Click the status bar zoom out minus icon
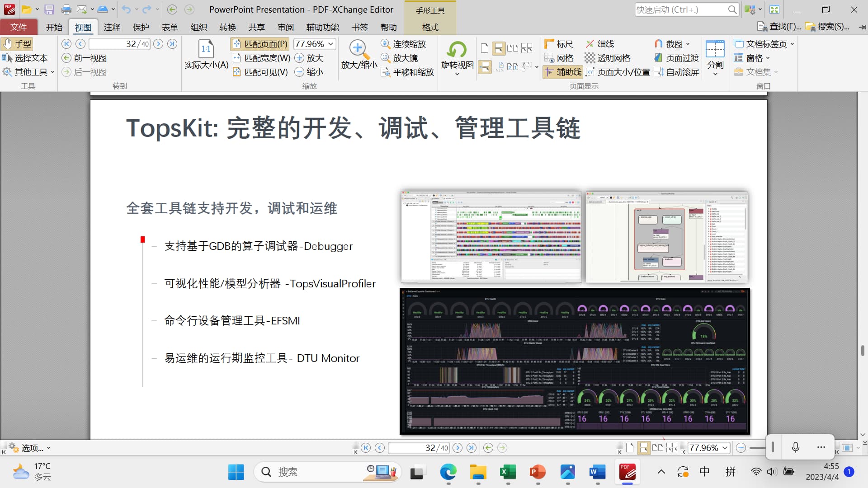868x488 pixels. point(741,448)
